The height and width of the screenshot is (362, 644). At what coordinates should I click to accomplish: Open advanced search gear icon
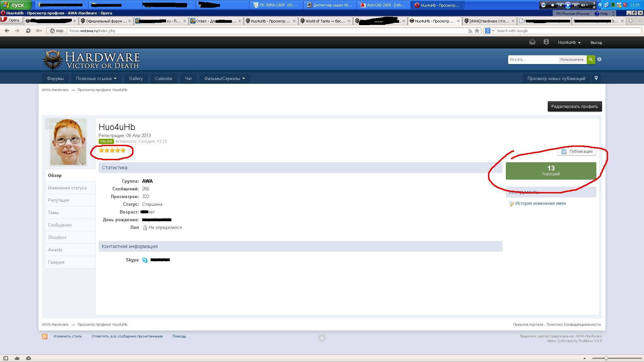(x=599, y=59)
